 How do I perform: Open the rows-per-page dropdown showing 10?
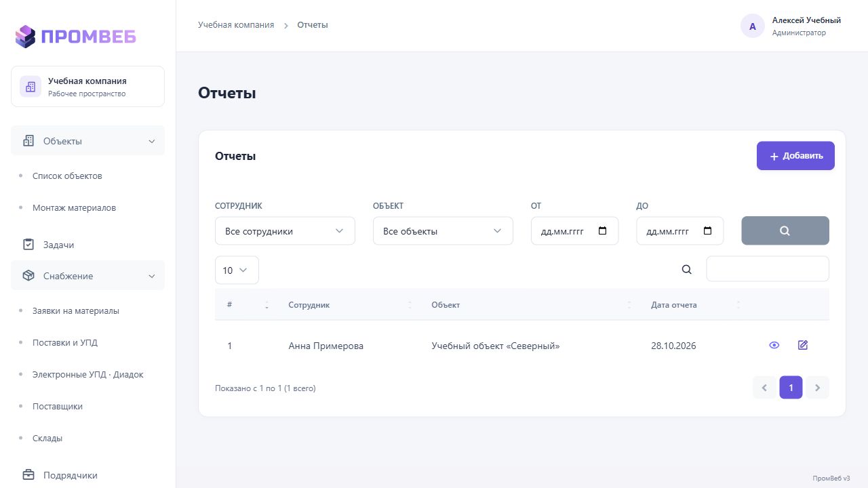point(237,270)
